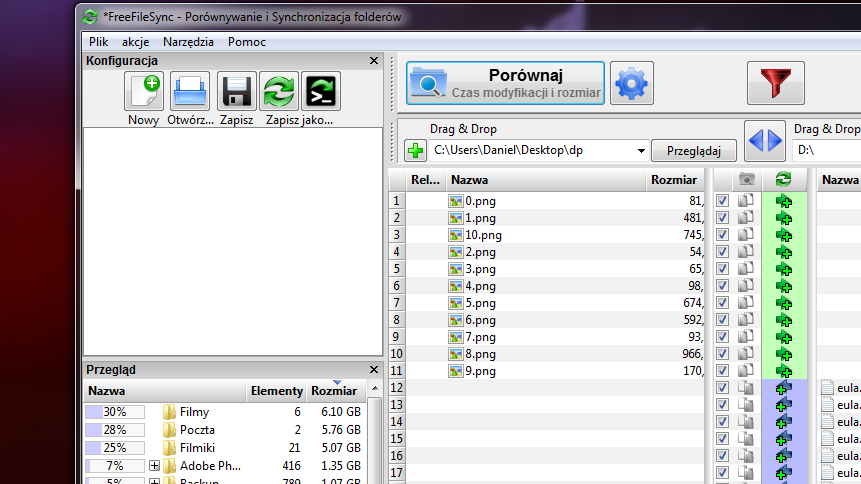Click 0.png file image icon

456,201
